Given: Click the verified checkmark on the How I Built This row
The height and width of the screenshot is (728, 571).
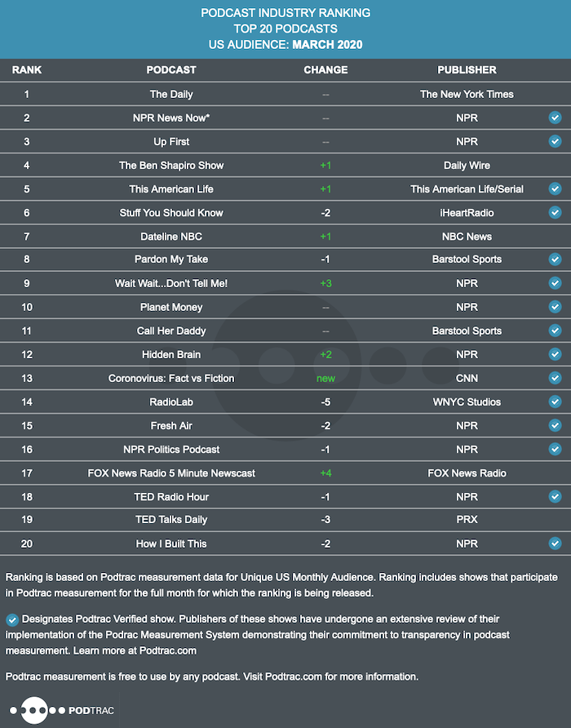Looking at the screenshot, I should click(x=555, y=544).
